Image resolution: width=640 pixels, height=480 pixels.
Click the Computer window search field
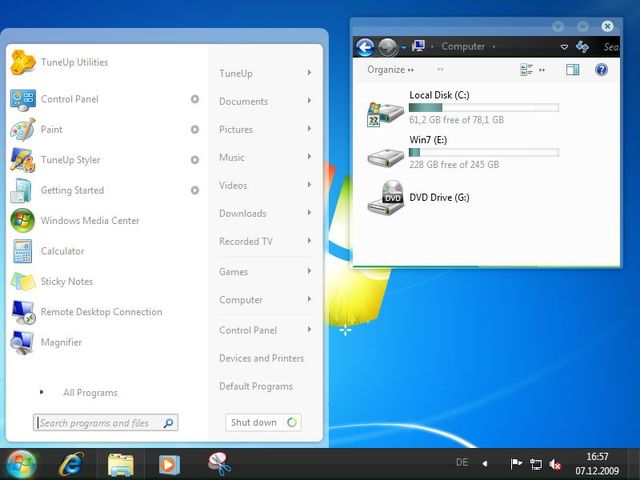(609, 47)
